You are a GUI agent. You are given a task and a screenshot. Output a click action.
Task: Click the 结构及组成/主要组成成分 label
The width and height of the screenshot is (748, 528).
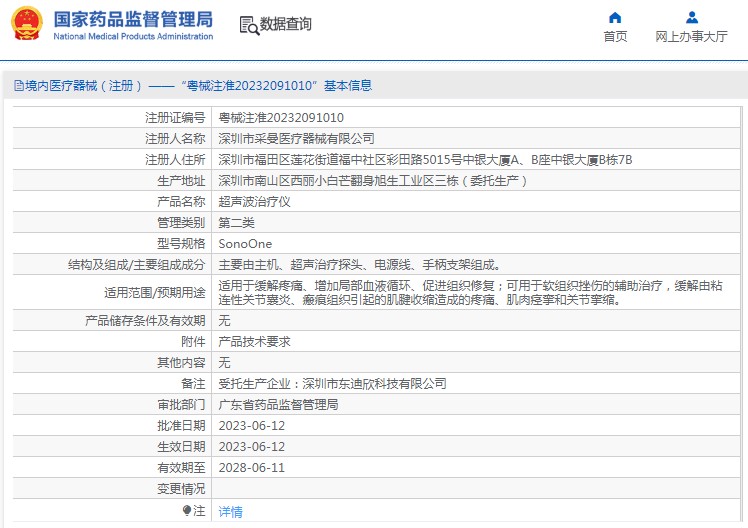136,265
